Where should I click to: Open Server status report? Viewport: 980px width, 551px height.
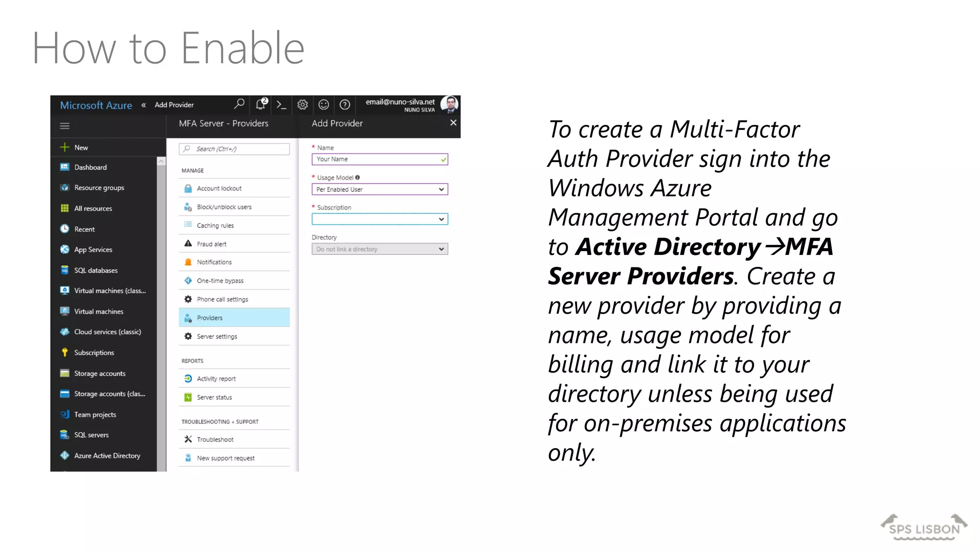pyautogui.click(x=234, y=397)
